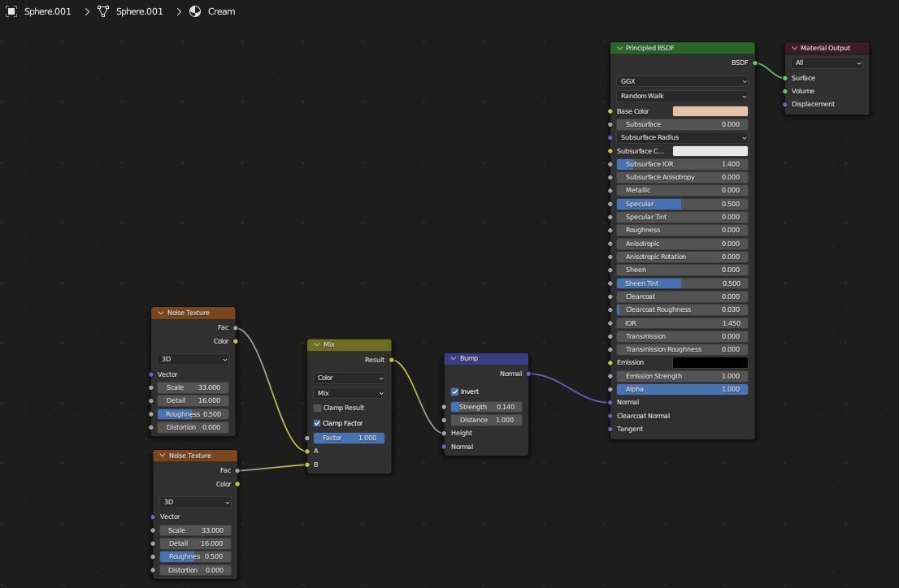Screen dimensions: 899x588
Task: Click the Bump node Normal output socket
Action: click(528, 374)
